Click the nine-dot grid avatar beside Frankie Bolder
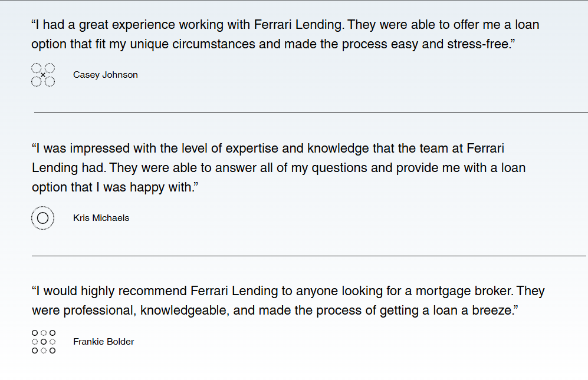 coord(44,342)
